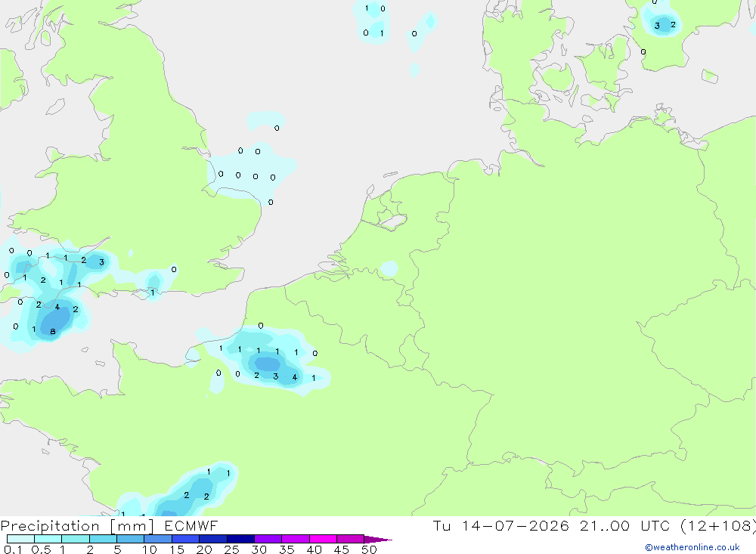Click the '0.1' legend scale label
The width and height of the screenshot is (756, 554).
(x=13, y=549)
